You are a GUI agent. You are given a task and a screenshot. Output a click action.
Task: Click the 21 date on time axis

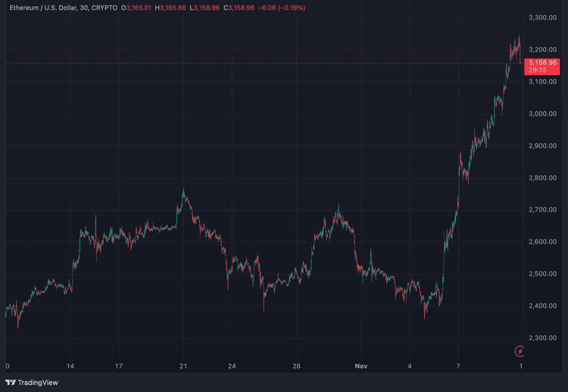coord(183,366)
